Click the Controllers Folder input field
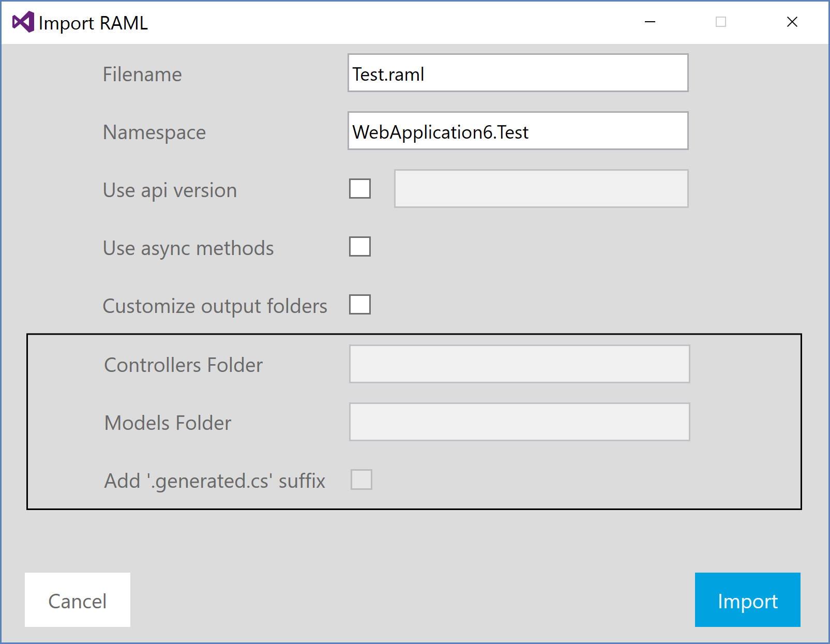This screenshot has height=644, width=830. point(519,364)
